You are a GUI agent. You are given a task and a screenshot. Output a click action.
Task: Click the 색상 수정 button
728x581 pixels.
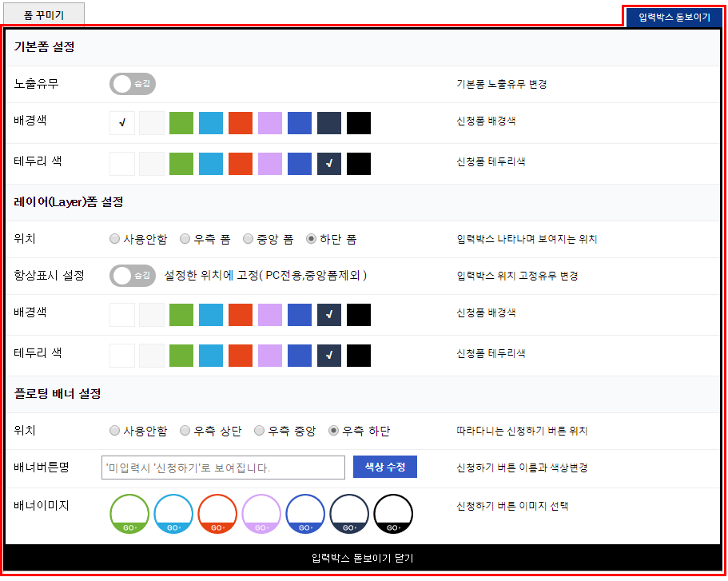384,467
